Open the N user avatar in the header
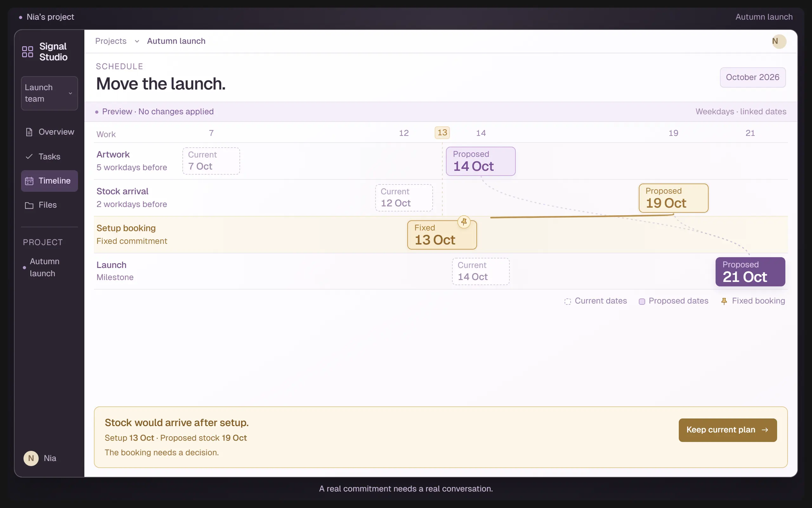812x508 pixels. coord(779,41)
